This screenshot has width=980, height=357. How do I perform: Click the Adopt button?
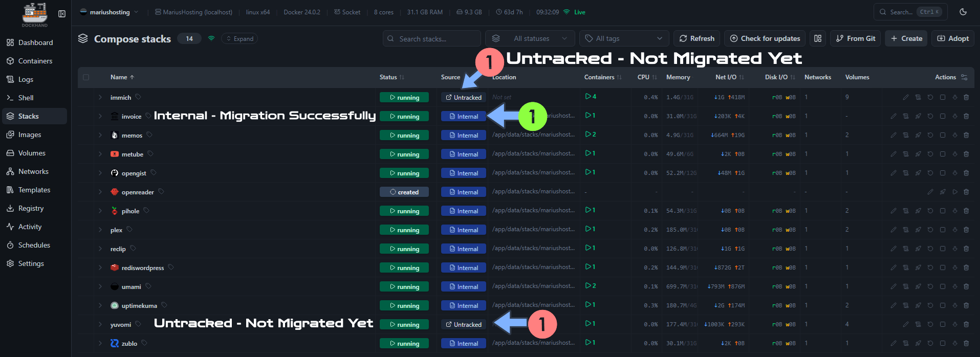tap(953, 38)
